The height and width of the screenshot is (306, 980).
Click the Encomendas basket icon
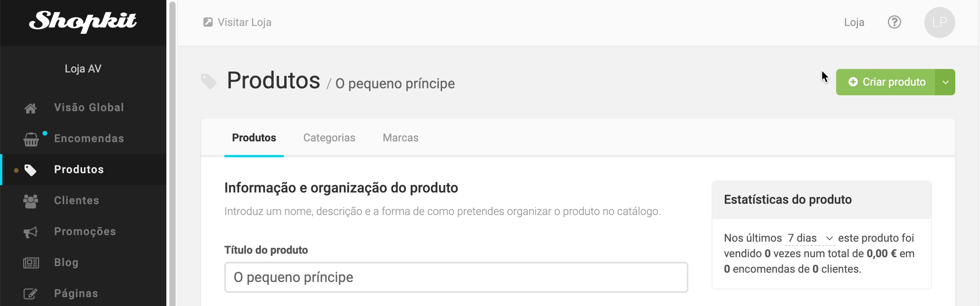coord(31,139)
